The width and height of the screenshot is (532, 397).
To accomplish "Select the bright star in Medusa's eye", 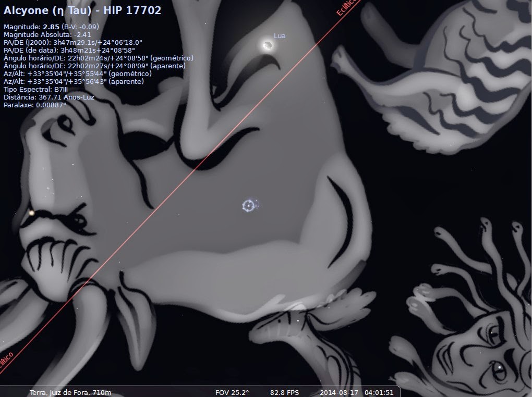I will click(x=500, y=367).
